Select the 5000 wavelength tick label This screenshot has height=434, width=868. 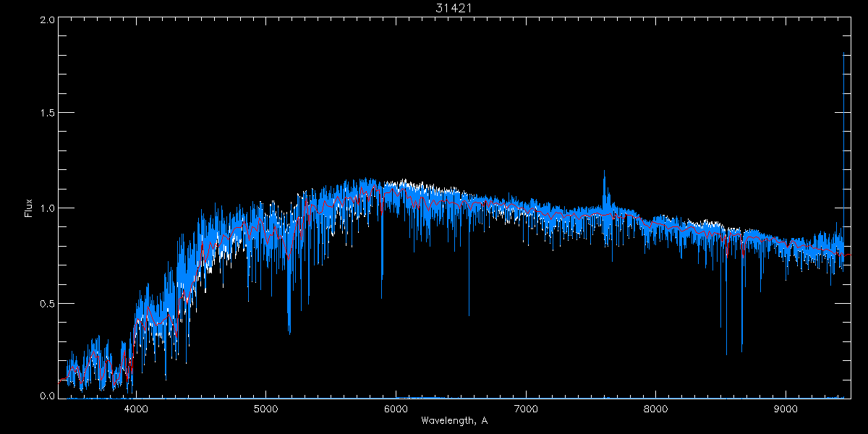(x=265, y=408)
